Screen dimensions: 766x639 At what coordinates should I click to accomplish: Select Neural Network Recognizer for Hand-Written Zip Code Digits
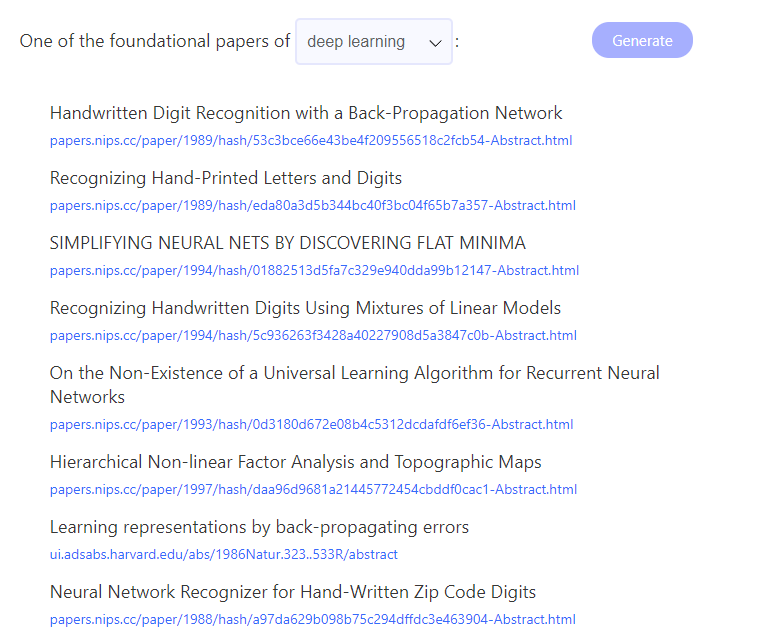293,592
